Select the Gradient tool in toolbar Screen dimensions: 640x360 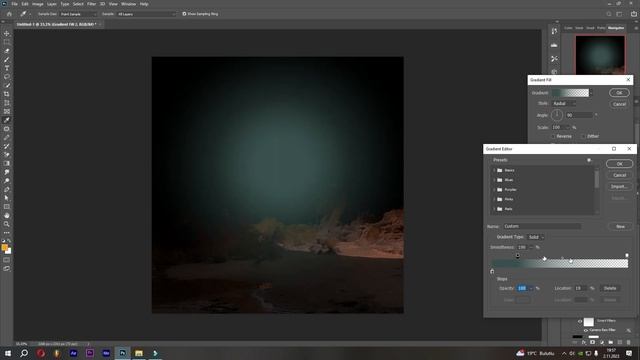click(7, 163)
